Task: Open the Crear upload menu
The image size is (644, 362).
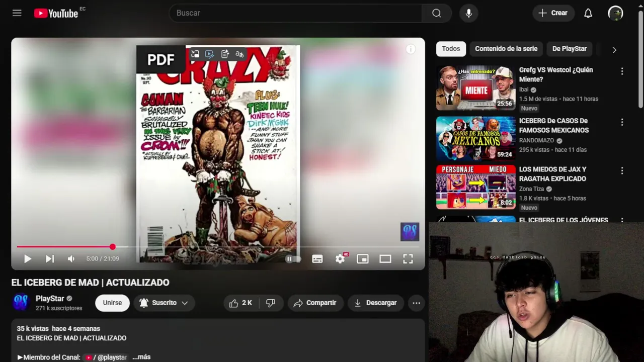Action: 553,13
